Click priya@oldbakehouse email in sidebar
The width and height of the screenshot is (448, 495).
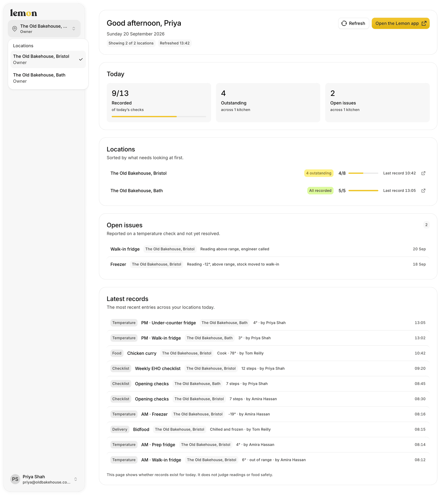pos(46,482)
